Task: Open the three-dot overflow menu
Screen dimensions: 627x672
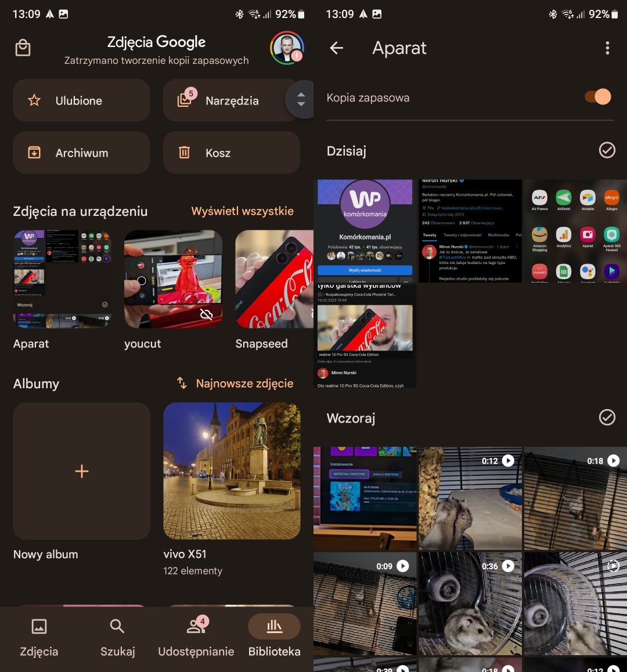Action: coord(607,48)
